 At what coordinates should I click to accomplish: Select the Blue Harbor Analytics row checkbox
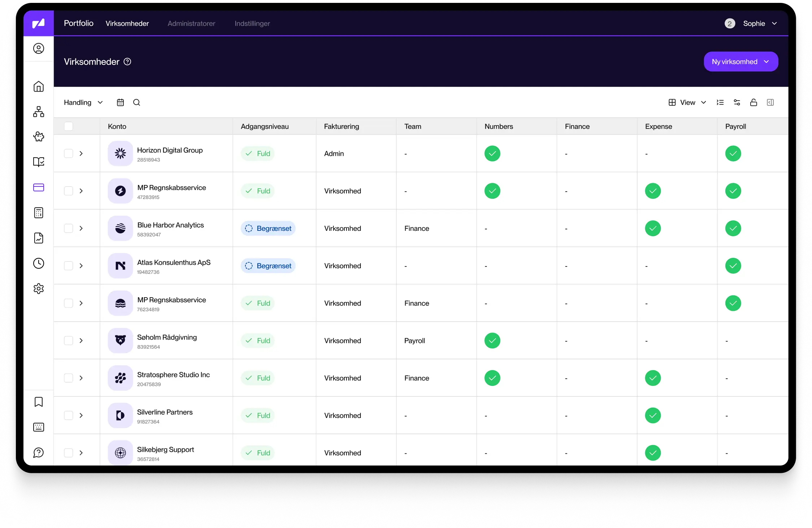click(x=69, y=228)
